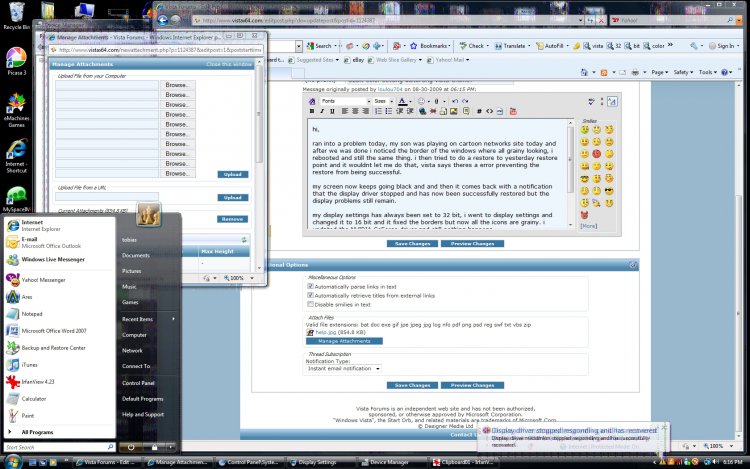Click the message editor vertical scrollbar
The image size is (750, 469).
coord(570,174)
